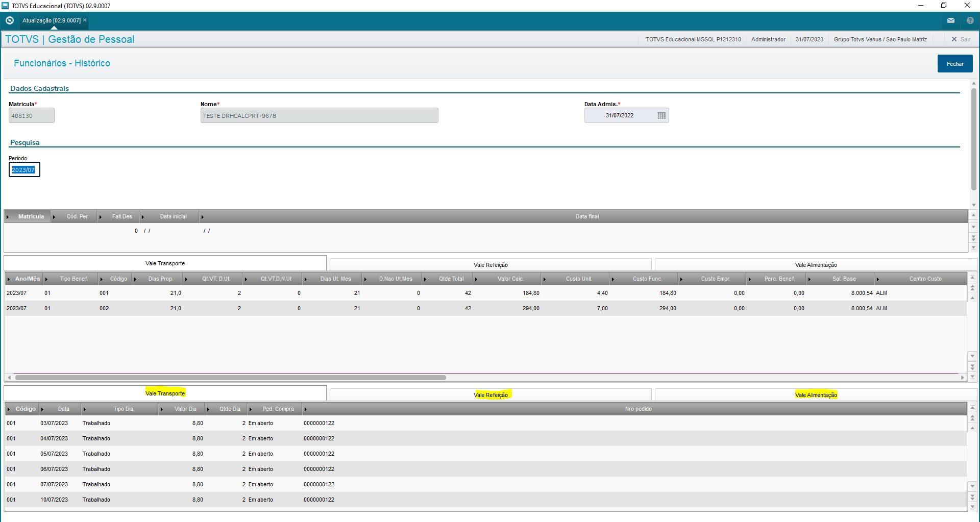Click left arrow of horizontal grid scrollbar
This screenshot has width=980, height=522.
9,378
